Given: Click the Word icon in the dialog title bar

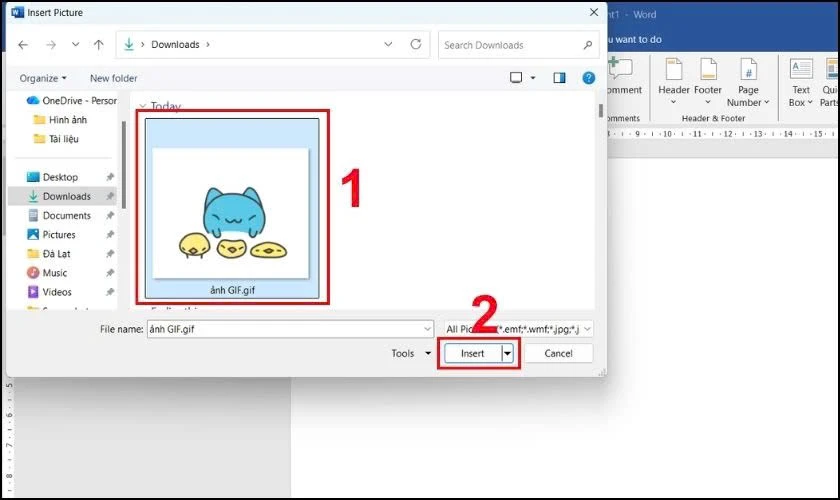Looking at the screenshot, I should pyautogui.click(x=17, y=12).
